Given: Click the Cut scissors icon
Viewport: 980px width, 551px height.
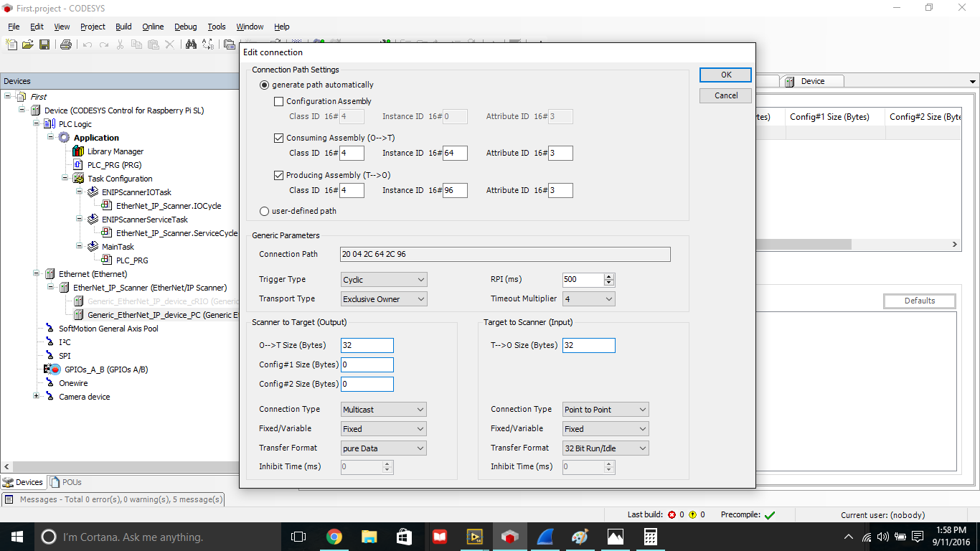Looking at the screenshot, I should pos(121,44).
